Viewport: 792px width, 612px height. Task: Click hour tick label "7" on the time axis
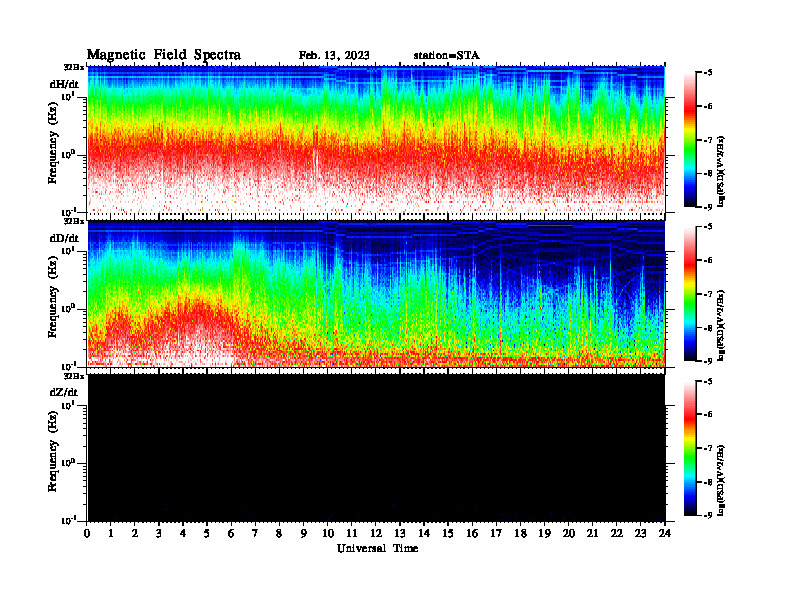click(x=256, y=533)
